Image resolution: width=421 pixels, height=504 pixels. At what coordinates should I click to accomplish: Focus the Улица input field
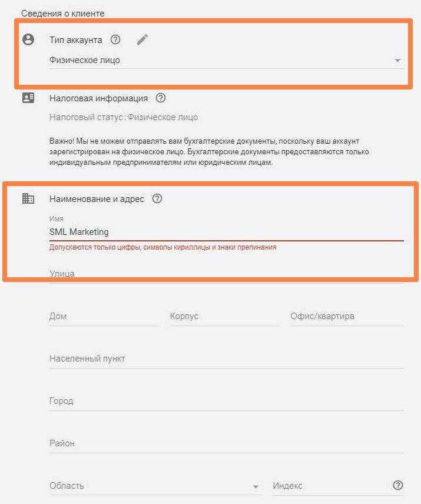(226, 274)
